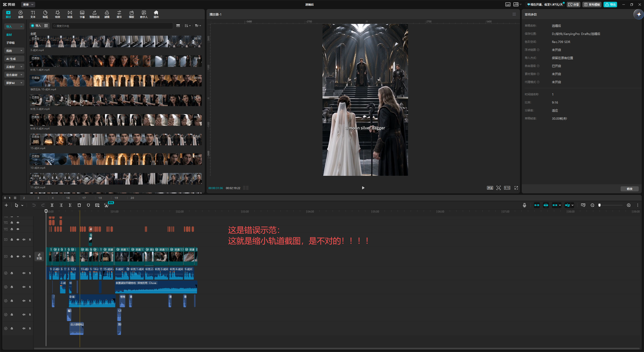Click the 发布模板 publish template button

click(592, 5)
